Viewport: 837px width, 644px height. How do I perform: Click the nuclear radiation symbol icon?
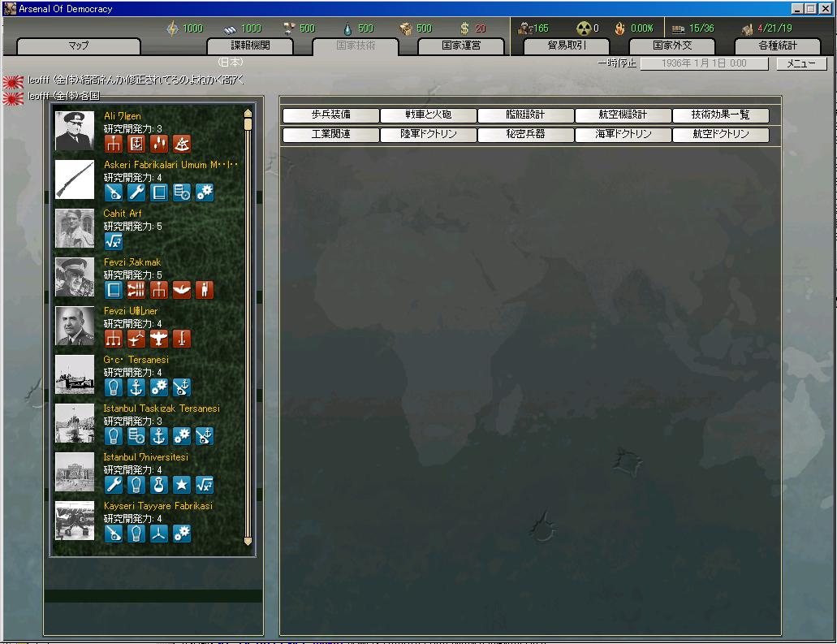point(584,28)
